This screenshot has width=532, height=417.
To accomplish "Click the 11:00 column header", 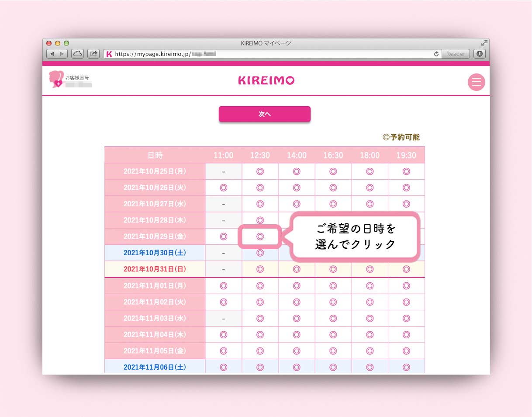I will point(224,155).
